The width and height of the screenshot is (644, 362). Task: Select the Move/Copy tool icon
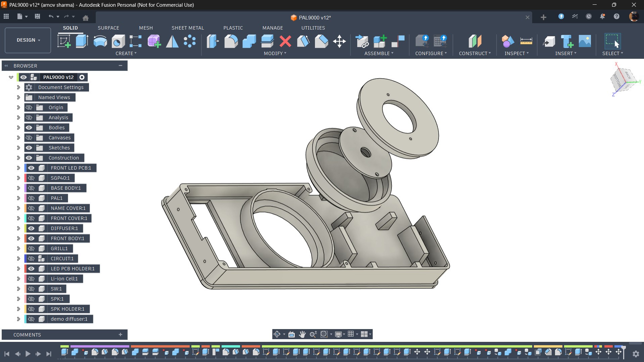(339, 41)
